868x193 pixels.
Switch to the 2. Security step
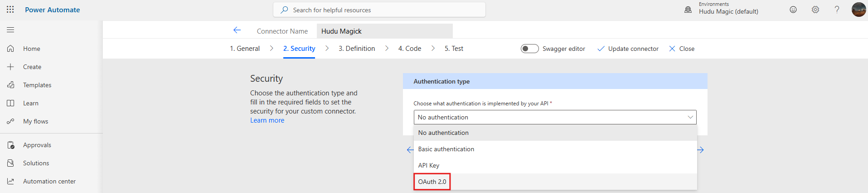[x=299, y=49]
